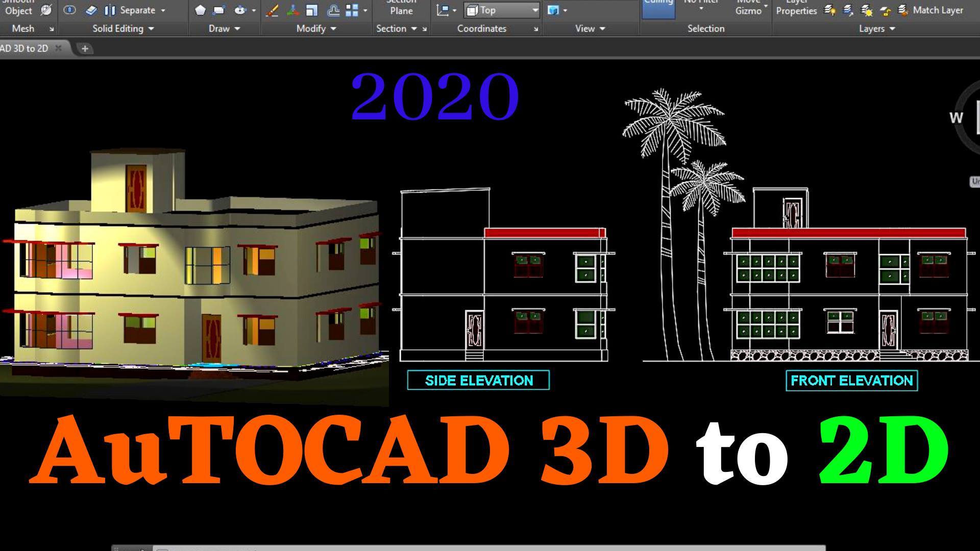Viewport: 980px width, 551px height.
Task: Click the slab icon left of Separate
Action: 91,10
